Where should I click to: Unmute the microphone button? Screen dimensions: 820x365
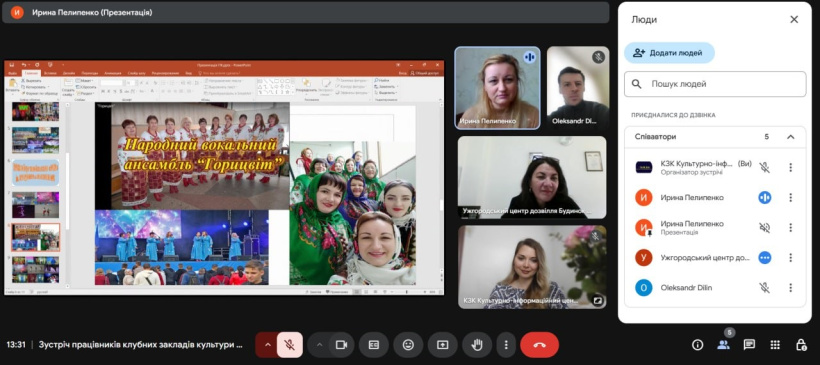pyautogui.click(x=289, y=345)
